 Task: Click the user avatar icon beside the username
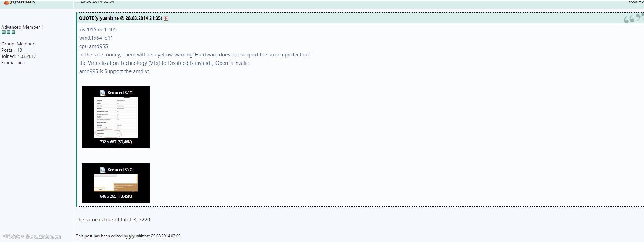point(6,2)
